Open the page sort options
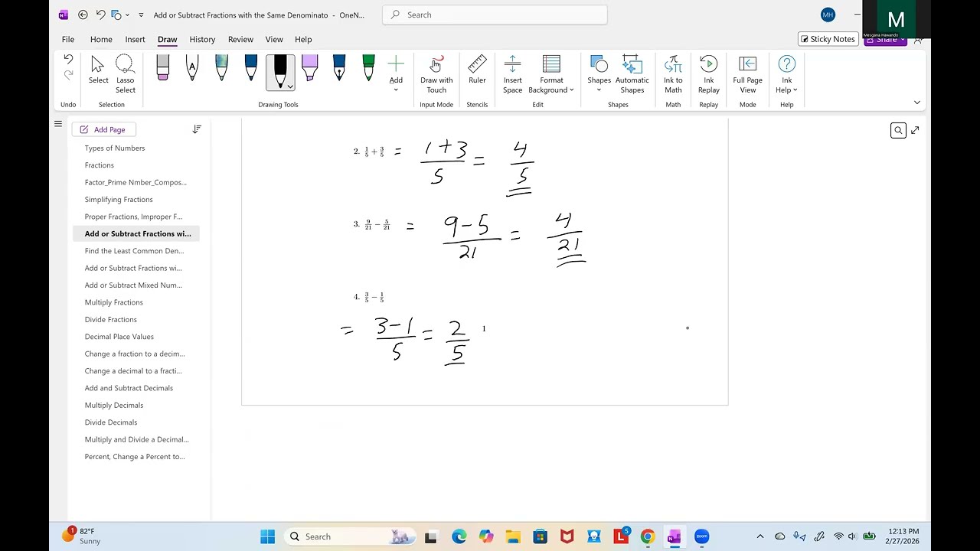This screenshot has height=551, width=980. point(197,129)
